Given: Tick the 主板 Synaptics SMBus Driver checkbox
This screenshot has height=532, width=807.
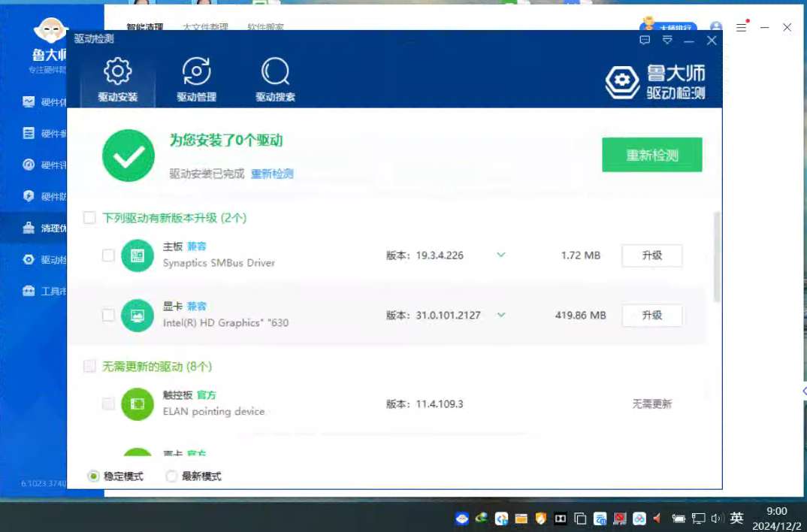Looking at the screenshot, I should click(108, 255).
